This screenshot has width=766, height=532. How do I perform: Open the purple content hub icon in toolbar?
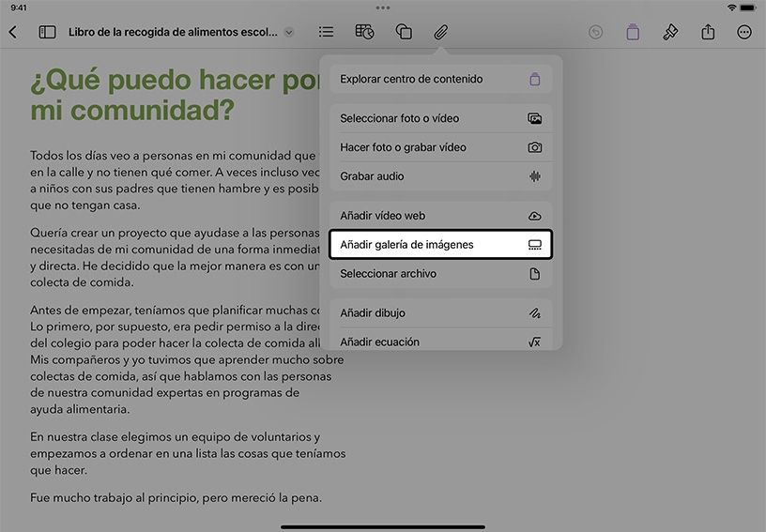click(x=633, y=32)
